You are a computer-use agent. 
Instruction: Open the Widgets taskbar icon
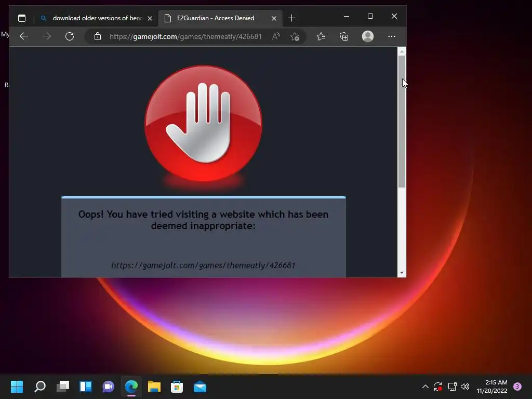[86, 387]
